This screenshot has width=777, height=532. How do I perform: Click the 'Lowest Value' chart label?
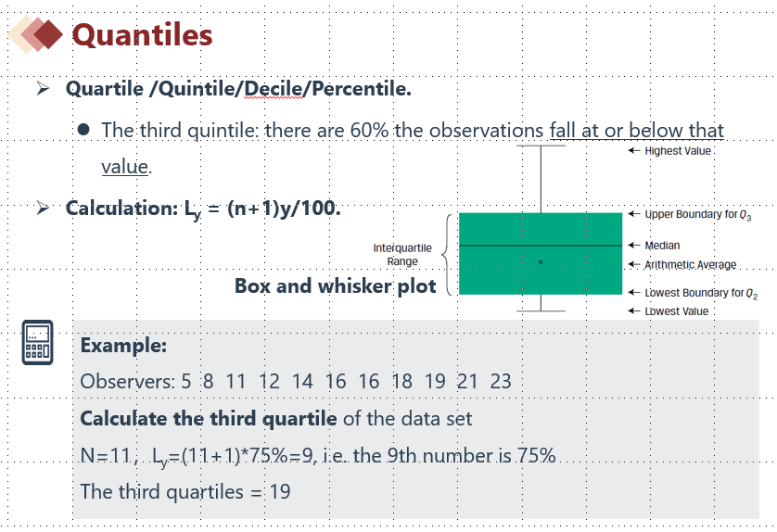pyautogui.click(x=676, y=311)
